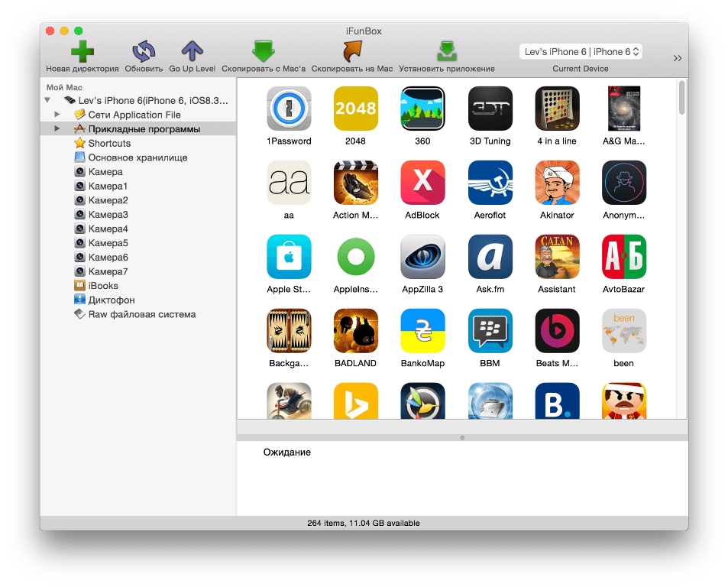Screen dimensions: 728x587
Task: Select the Камера7 sidebar item
Action: pos(101,271)
